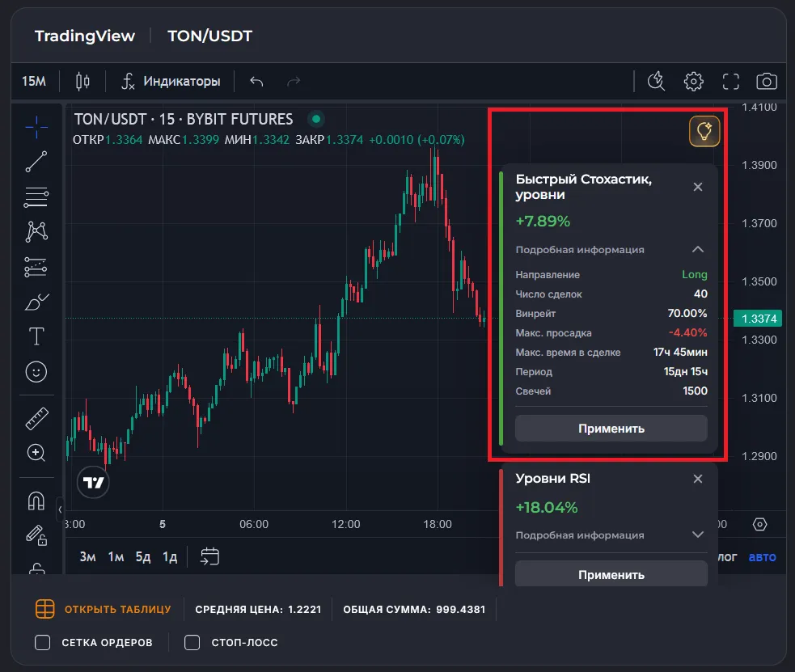Activate the magnet snap mode

coord(36,501)
